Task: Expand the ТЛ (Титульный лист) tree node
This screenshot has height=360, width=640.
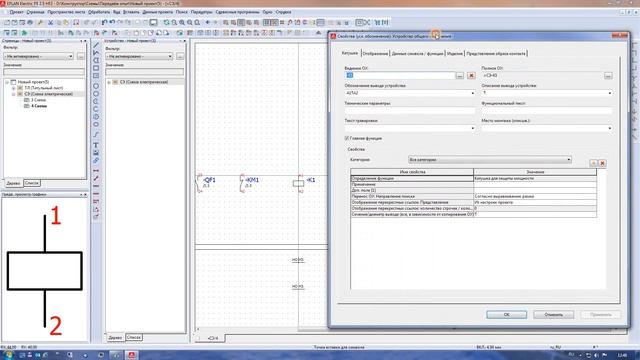Action: tap(13, 88)
